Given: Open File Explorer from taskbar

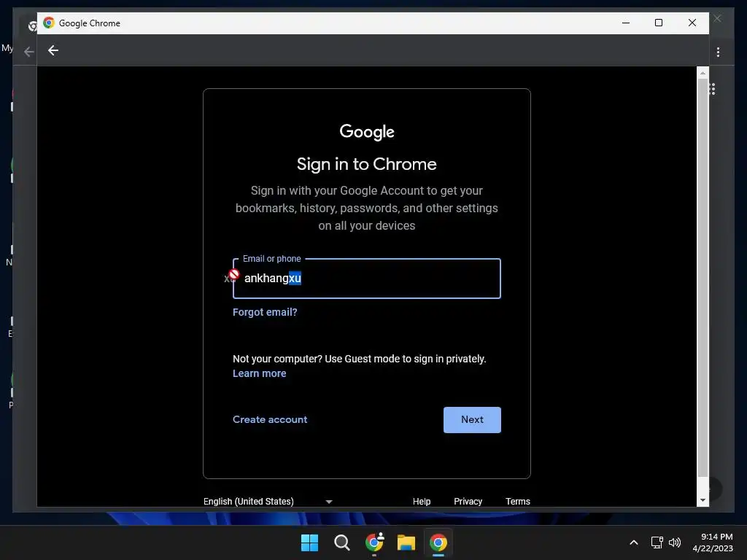Looking at the screenshot, I should 406,542.
